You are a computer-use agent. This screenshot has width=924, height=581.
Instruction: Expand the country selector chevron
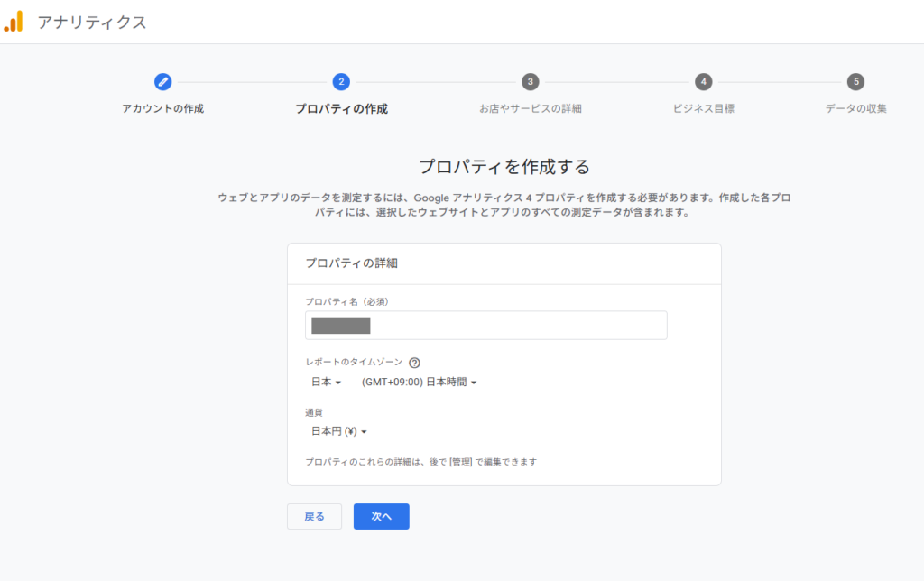338,381
